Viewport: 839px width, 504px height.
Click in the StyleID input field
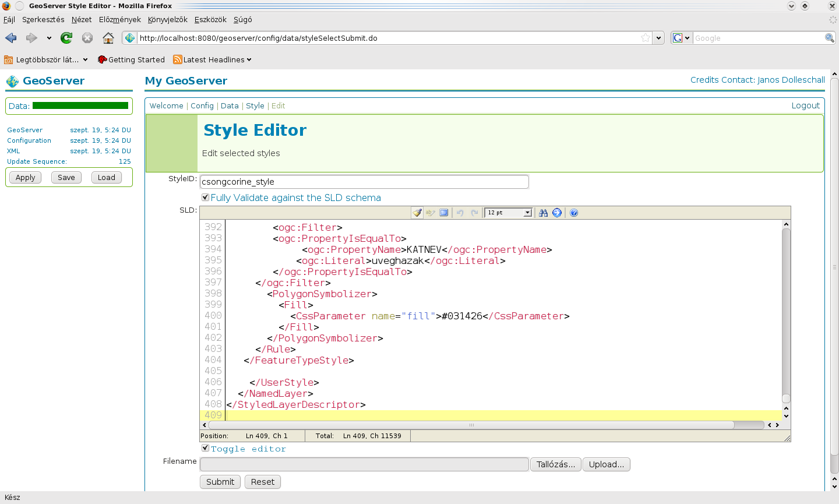[364, 182]
